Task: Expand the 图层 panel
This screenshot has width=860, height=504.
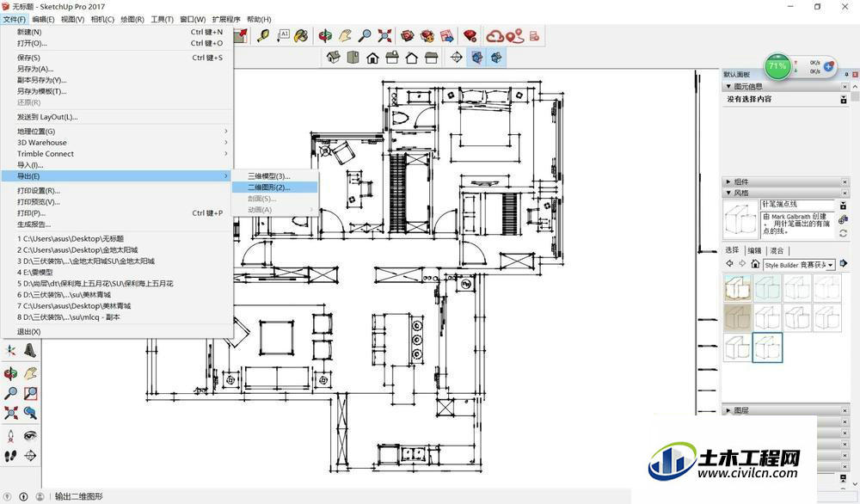Action: point(728,410)
